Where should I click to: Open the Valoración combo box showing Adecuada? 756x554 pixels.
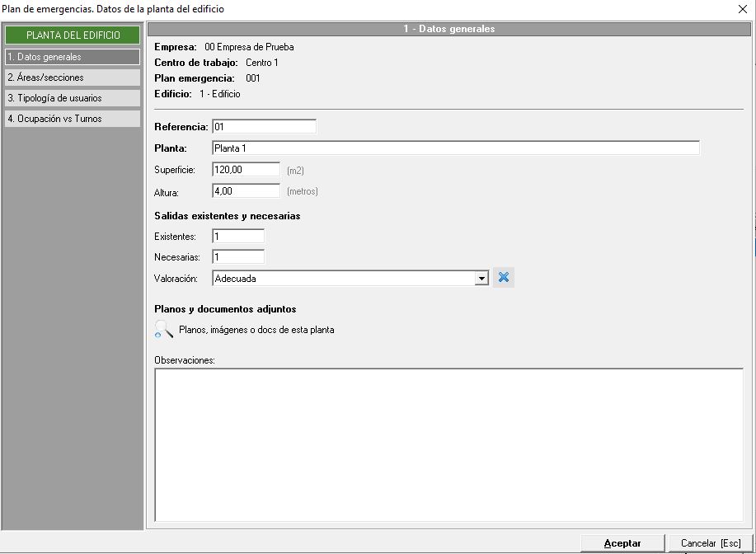click(343, 279)
